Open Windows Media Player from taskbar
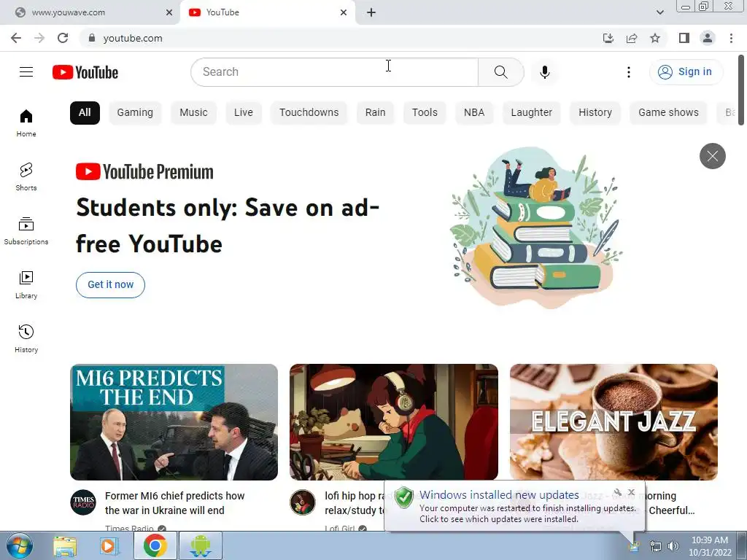Viewport: 747px width, 560px height. pyautogui.click(x=109, y=545)
